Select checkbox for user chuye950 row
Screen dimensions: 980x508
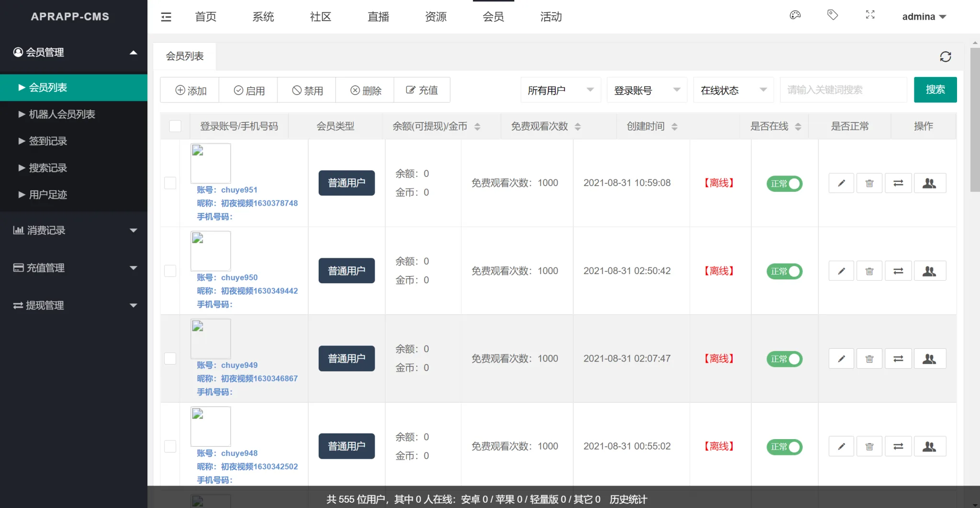(x=170, y=271)
